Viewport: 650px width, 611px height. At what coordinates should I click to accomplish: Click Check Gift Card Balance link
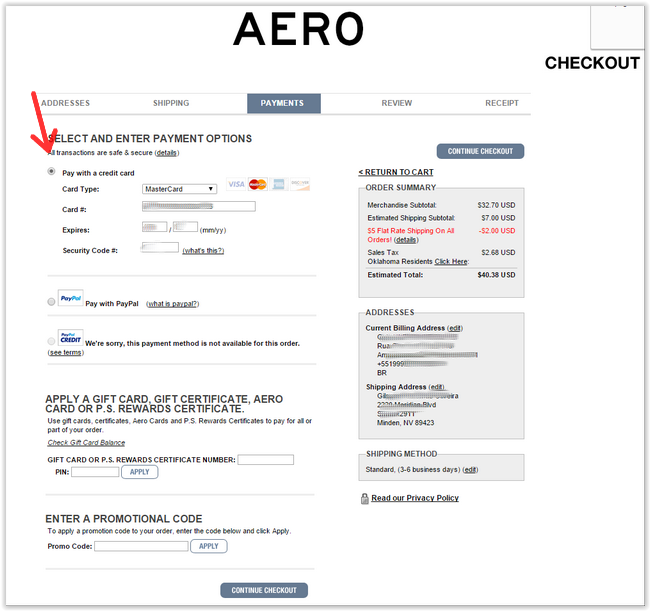[86, 443]
